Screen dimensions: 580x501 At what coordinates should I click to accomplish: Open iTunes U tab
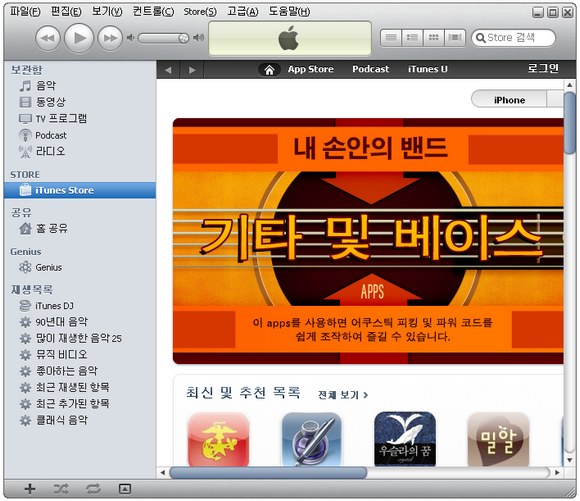point(428,69)
